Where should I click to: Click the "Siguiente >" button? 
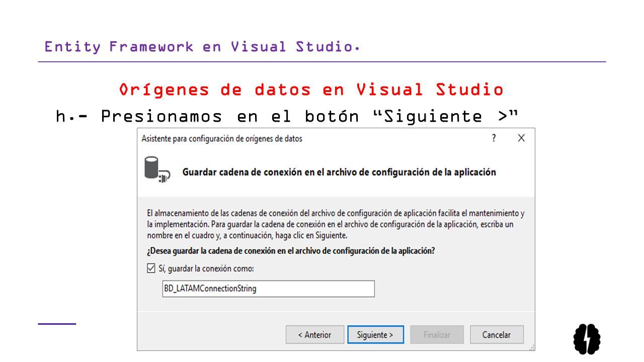(375, 335)
